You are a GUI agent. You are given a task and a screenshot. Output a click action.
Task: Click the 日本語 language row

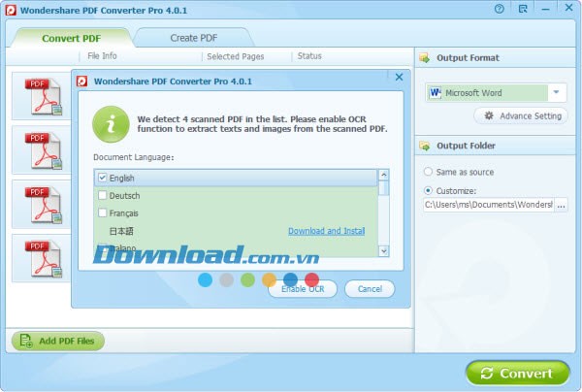point(236,231)
